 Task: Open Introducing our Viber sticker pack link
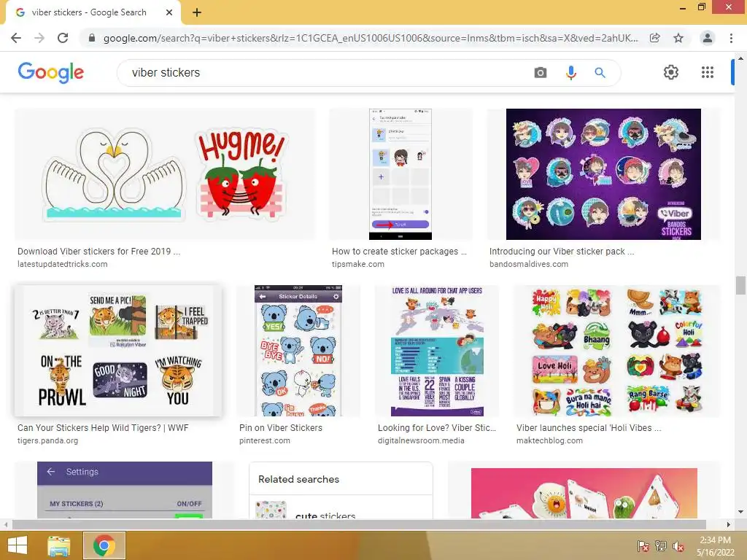[562, 252]
